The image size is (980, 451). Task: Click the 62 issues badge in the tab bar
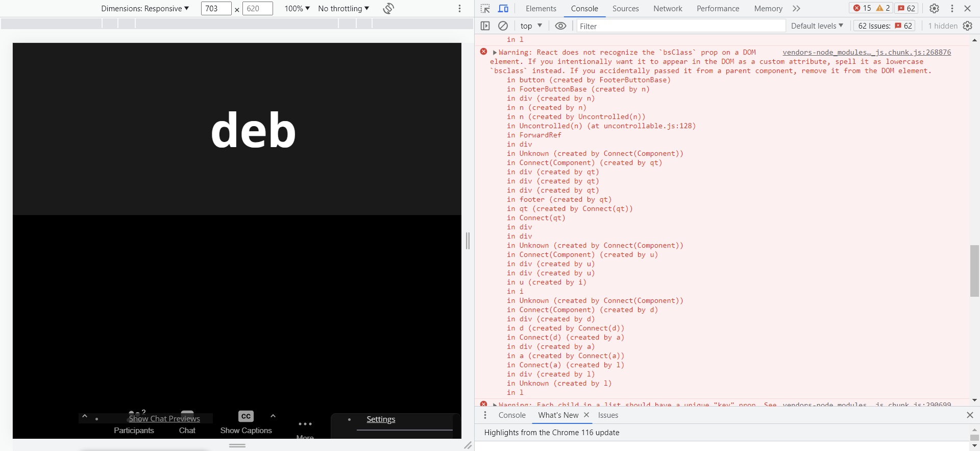pos(906,8)
